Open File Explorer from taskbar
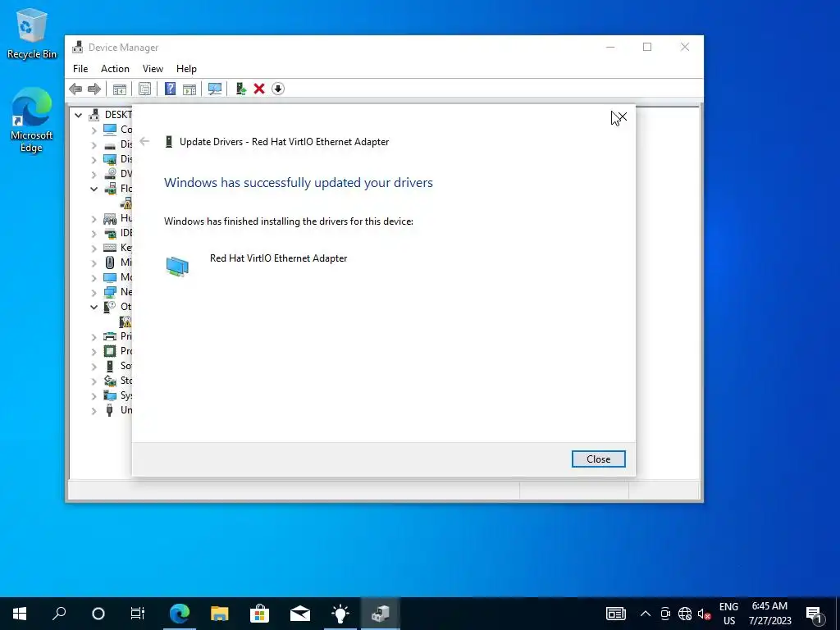This screenshot has width=840, height=630. (x=220, y=614)
